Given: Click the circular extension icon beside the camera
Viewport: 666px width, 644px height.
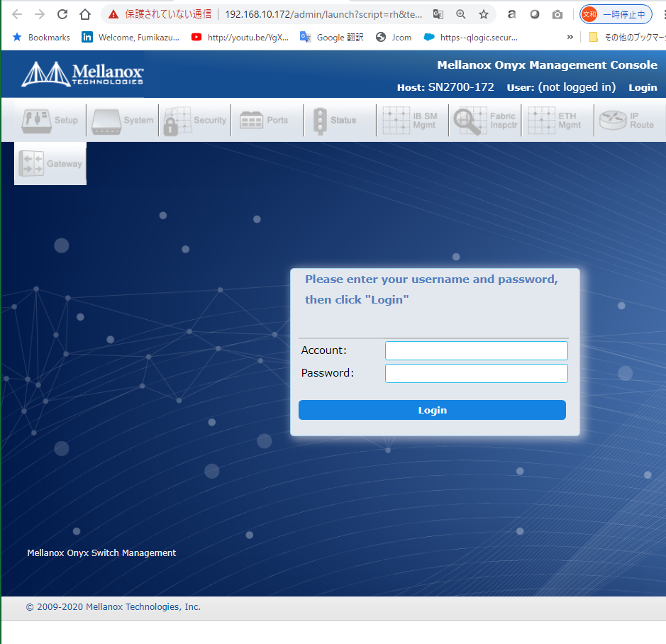Looking at the screenshot, I should point(535,14).
